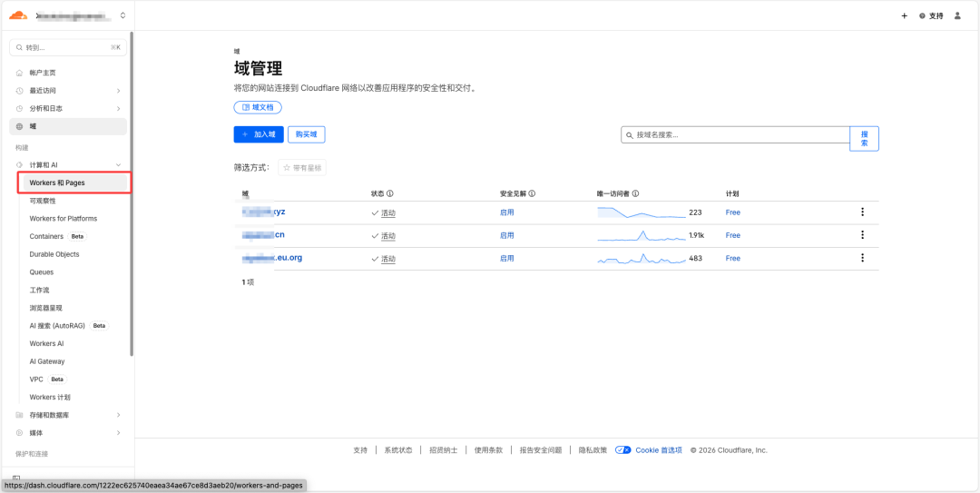Expand 存储和数据库 section
Image resolution: width=980 pixels, height=493 pixels.
[x=119, y=415]
